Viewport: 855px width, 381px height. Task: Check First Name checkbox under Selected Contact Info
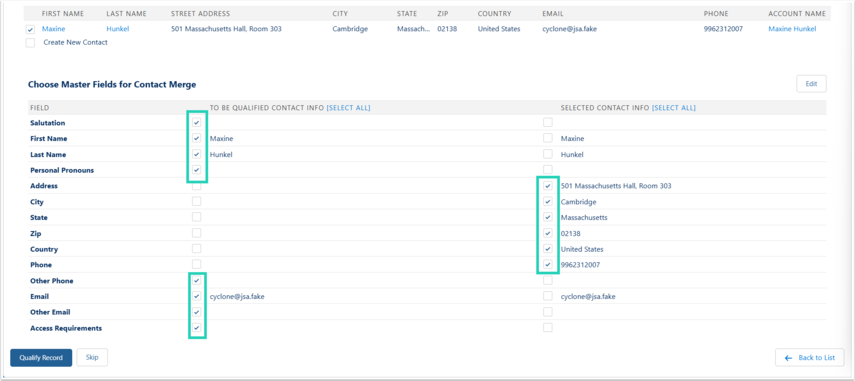click(x=547, y=138)
